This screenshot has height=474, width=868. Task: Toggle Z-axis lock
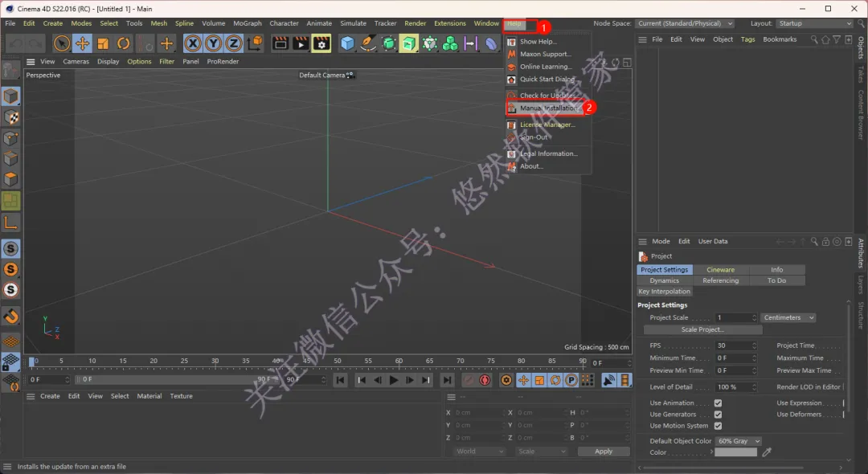tap(234, 43)
